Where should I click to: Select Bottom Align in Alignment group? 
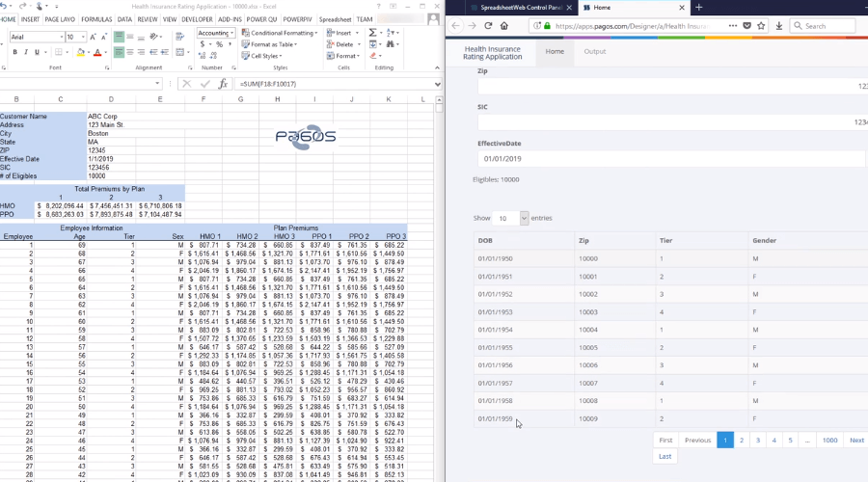pyautogui.click(x=141, y=37)
